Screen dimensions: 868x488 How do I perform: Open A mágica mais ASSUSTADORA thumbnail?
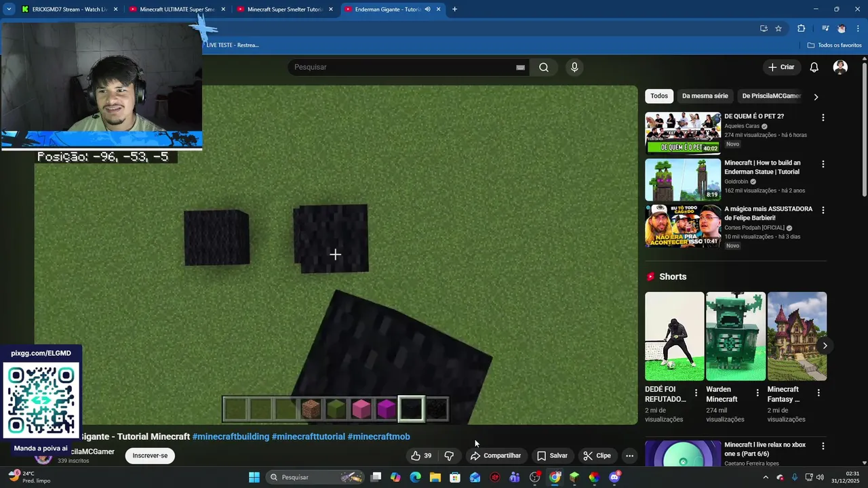pyautogui.click(x=683, y=226)
